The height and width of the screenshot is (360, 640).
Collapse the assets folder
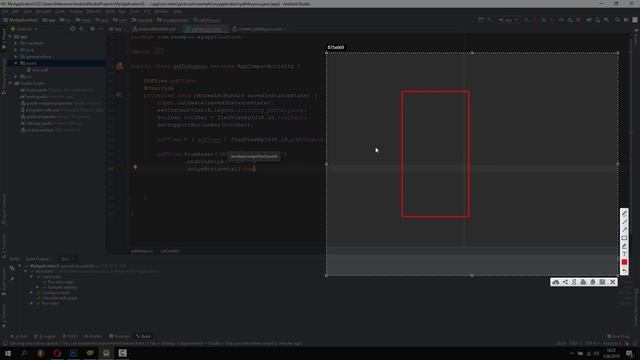point(16,63)
